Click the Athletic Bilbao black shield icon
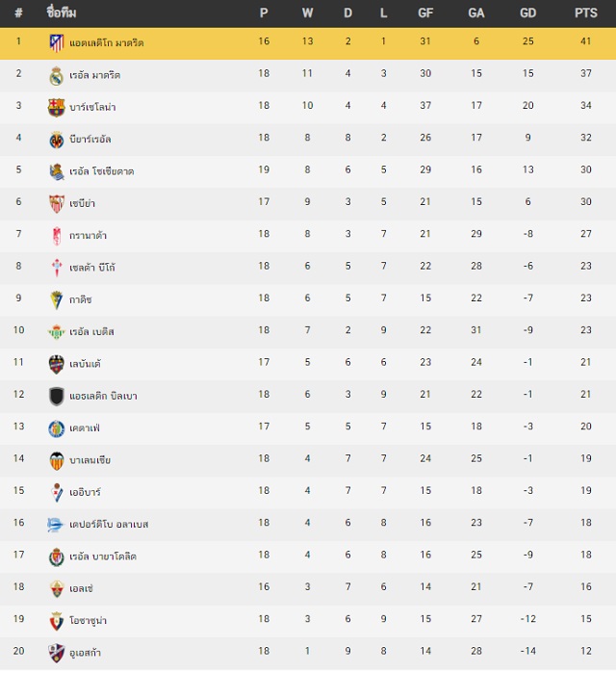The image size is (616, 673). point(56,396)
